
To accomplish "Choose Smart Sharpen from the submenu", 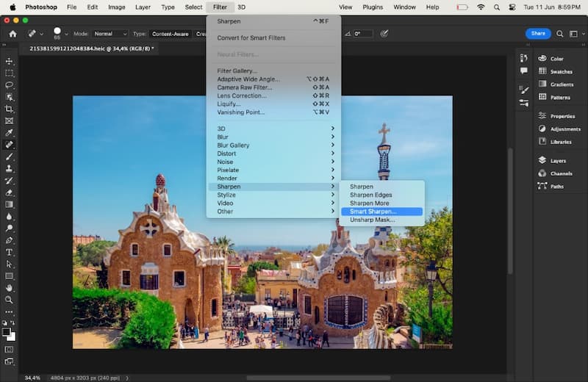I will click(x=381, y=212).
